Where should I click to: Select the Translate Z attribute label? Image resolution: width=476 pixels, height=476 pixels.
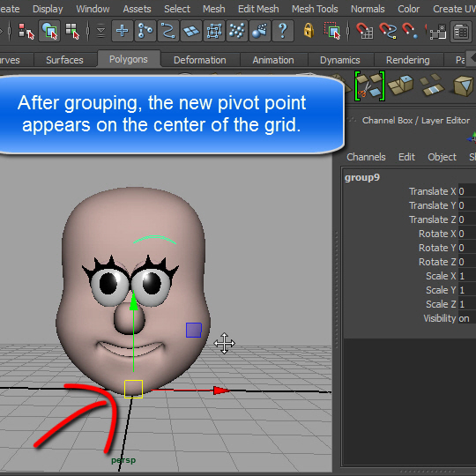click(x=432, y=219)
